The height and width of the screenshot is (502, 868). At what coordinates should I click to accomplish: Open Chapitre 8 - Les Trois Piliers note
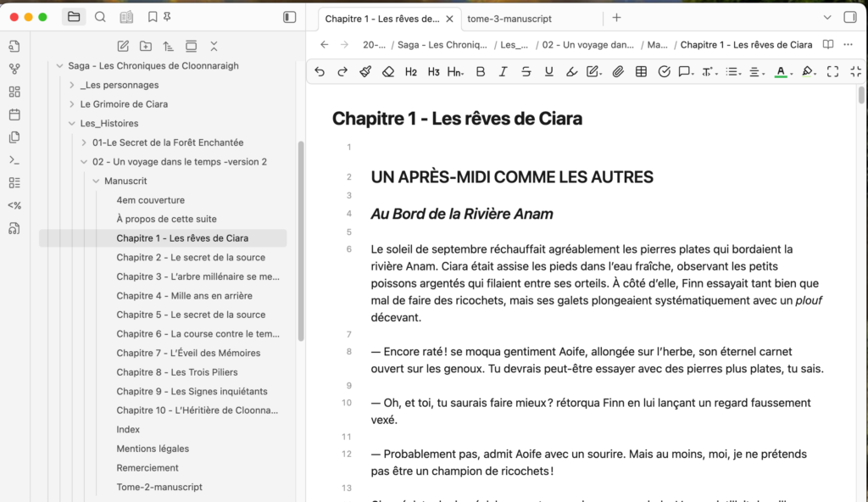click(x=176, y=372)
